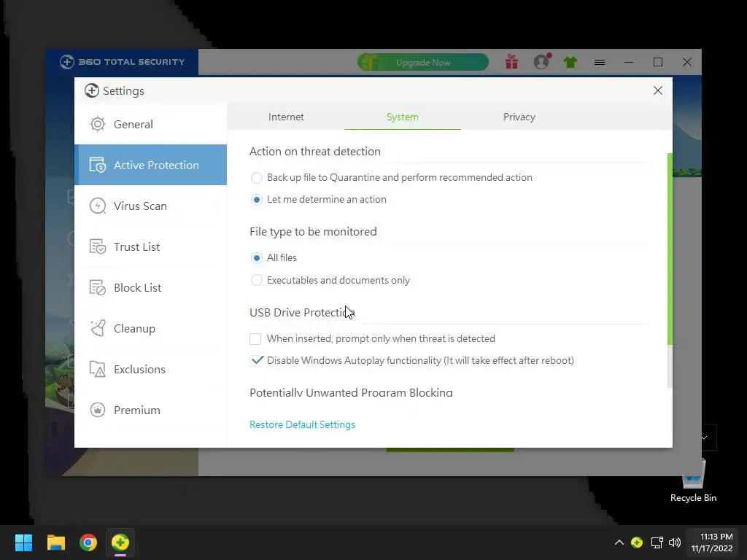Click the green settings scrollbar thumb
This screenshot has width=747, height=560.
[x=670, y=249]
